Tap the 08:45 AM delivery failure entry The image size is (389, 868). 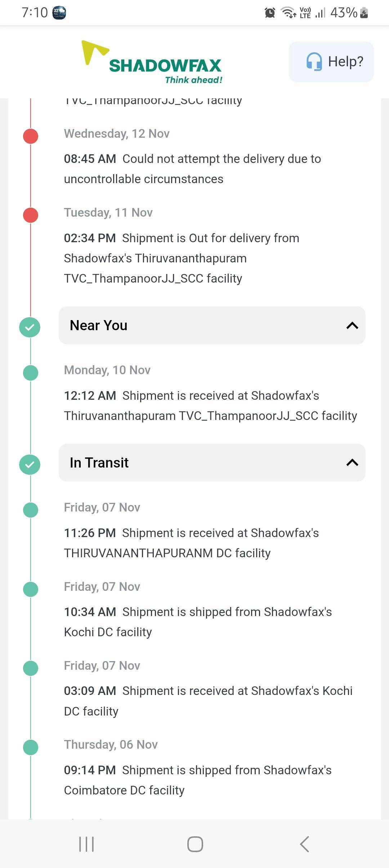(192, 169)
